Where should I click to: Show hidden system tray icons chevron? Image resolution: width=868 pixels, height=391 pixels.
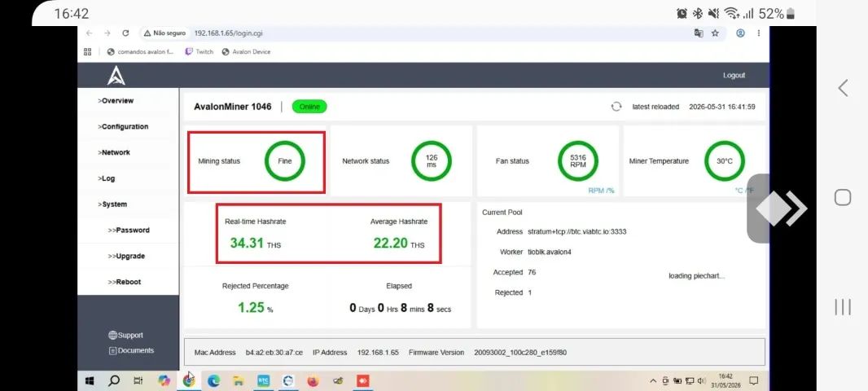tap(653, 380)
